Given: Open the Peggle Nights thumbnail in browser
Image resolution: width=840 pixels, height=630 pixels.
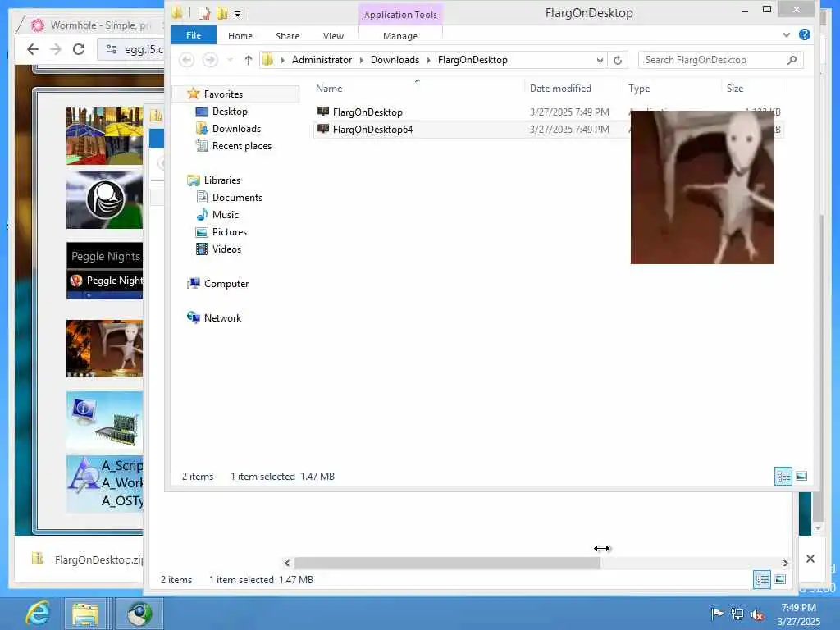Looking at the screenshot, I should click(104, 271).
